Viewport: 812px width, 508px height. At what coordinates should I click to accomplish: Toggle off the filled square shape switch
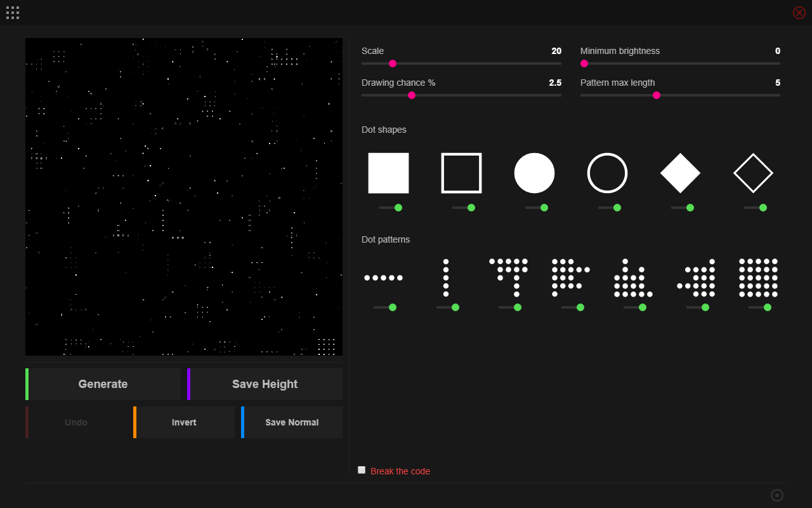(391, 208)
